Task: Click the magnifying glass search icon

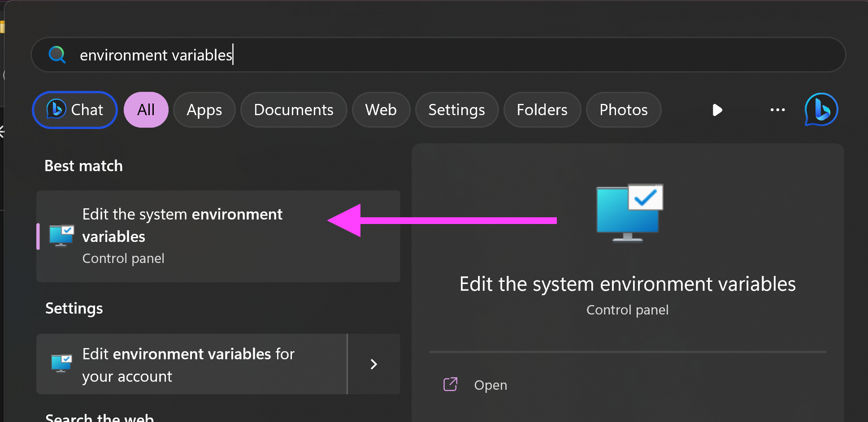Action: 57,55
